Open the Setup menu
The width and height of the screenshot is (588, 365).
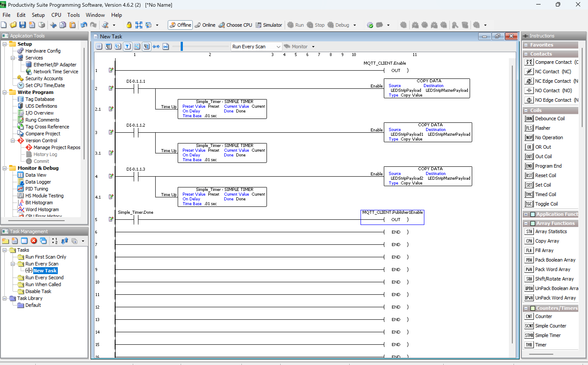point(38,15)
